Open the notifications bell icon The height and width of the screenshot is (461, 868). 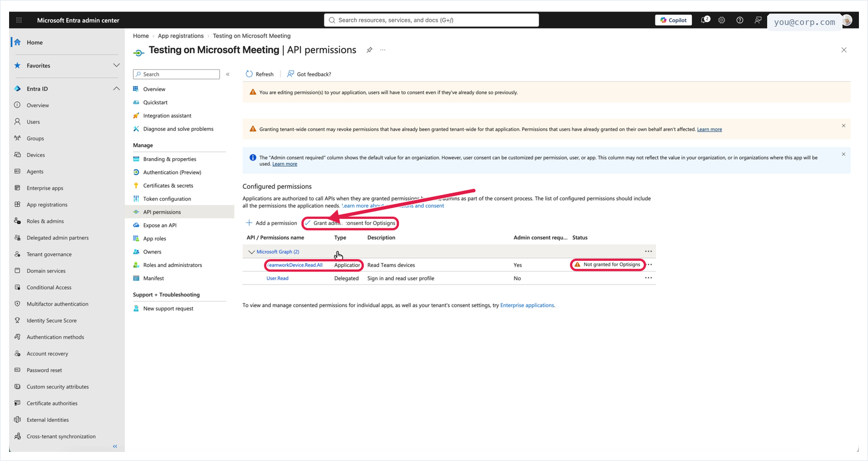(x=704, y=20)
